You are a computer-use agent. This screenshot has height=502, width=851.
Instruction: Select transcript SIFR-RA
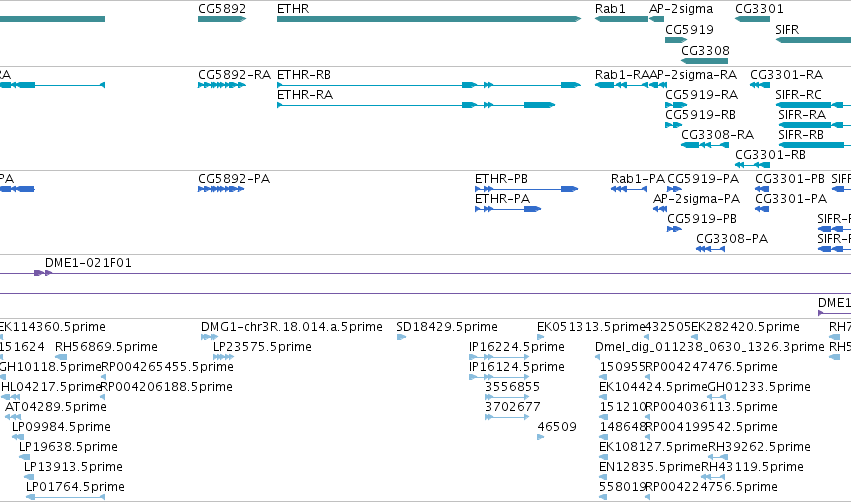coord(802,115)
